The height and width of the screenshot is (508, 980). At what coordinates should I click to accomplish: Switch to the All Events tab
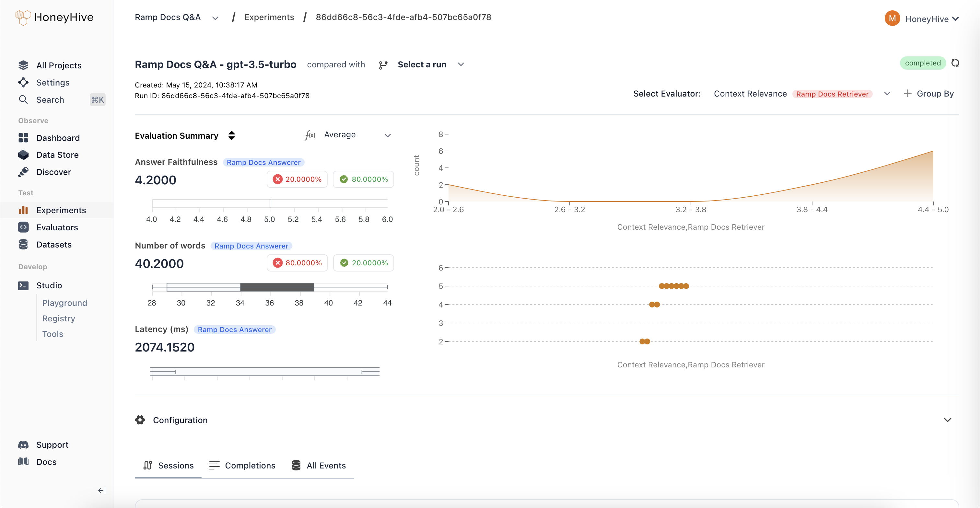pyautogui.click(x=319, y=466)
